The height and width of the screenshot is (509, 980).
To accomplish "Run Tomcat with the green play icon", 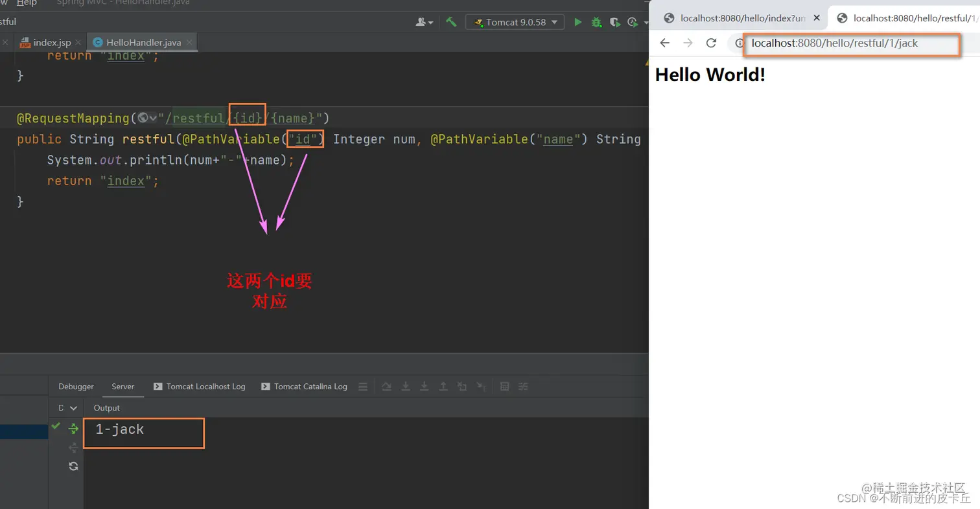I will tap(577, 22).
